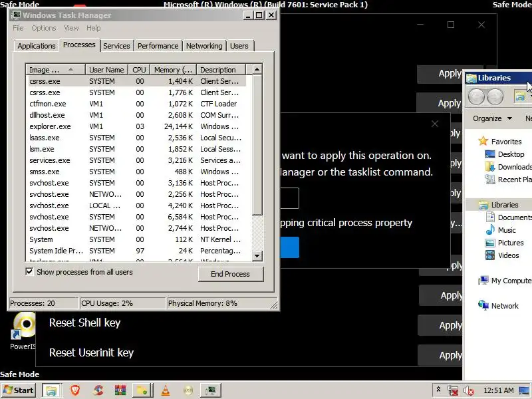The image size is (532, 399).
Task: Sort by Description column header
Action: [x=221, y=70]
